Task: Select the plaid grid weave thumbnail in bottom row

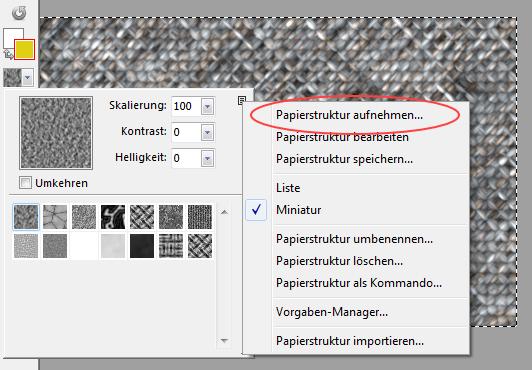Action: coord(171,246)
